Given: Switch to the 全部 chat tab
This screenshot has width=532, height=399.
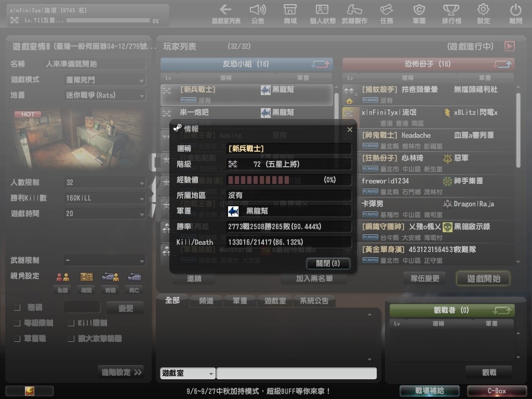Looking at the screenshot, I should [172, 300].
